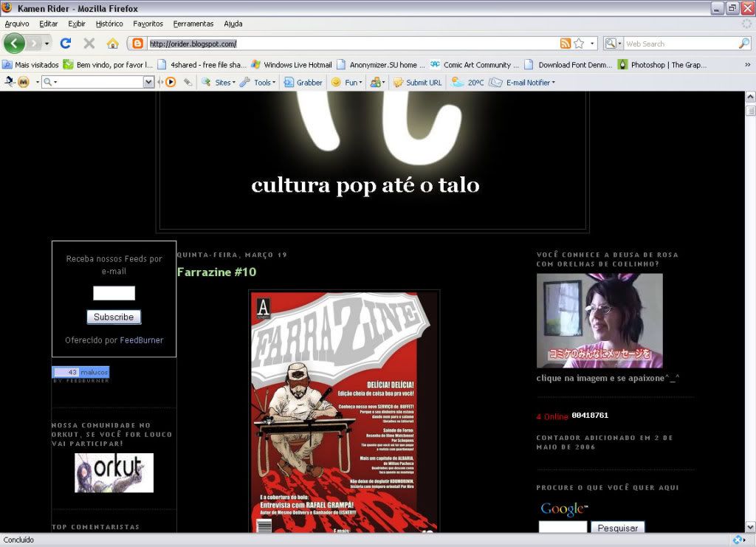Click the URL address field
Image resolution: width=756 pixels, height=547 pixels.
click(x=353, y=44)
